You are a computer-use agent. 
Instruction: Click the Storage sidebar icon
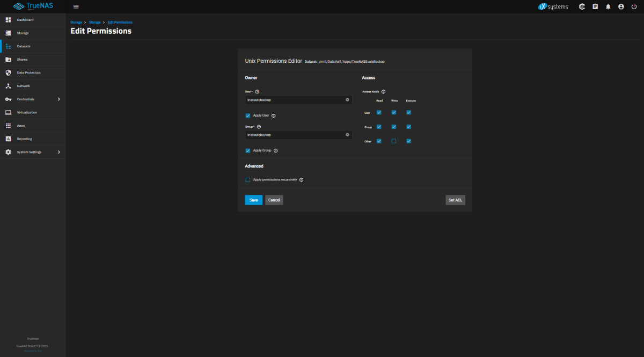click(8, 33)
